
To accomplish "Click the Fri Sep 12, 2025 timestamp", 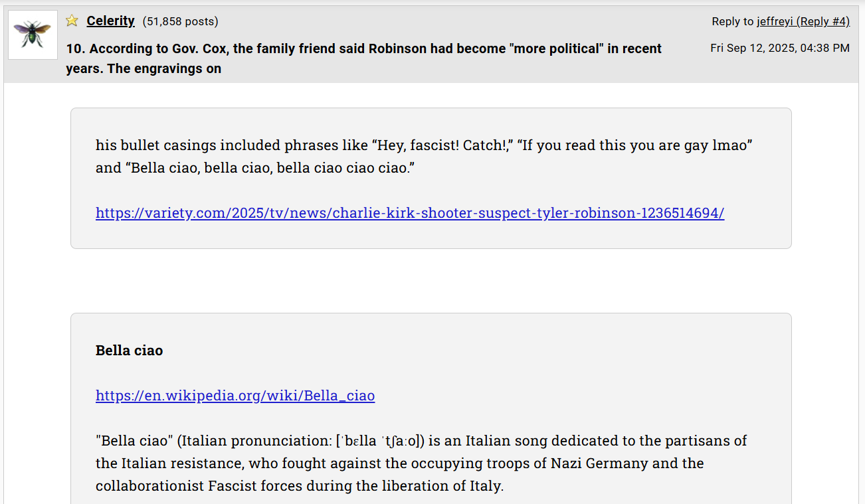I will click(x=780, y=48).
